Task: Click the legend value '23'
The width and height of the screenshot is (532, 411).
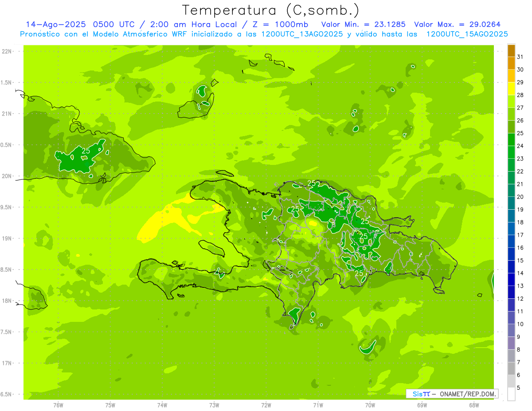Action: 520,159
